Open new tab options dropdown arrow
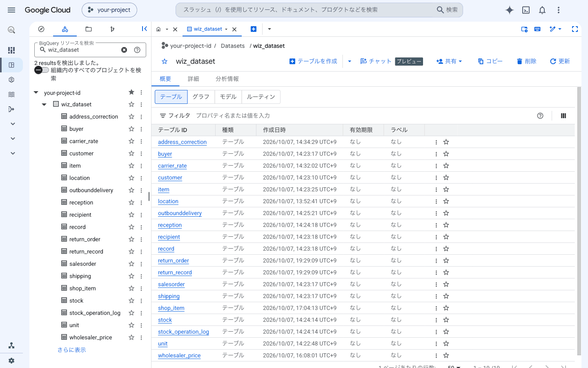Image resolution: width=588 pixels, height=368 pixels. click(269, 29)
